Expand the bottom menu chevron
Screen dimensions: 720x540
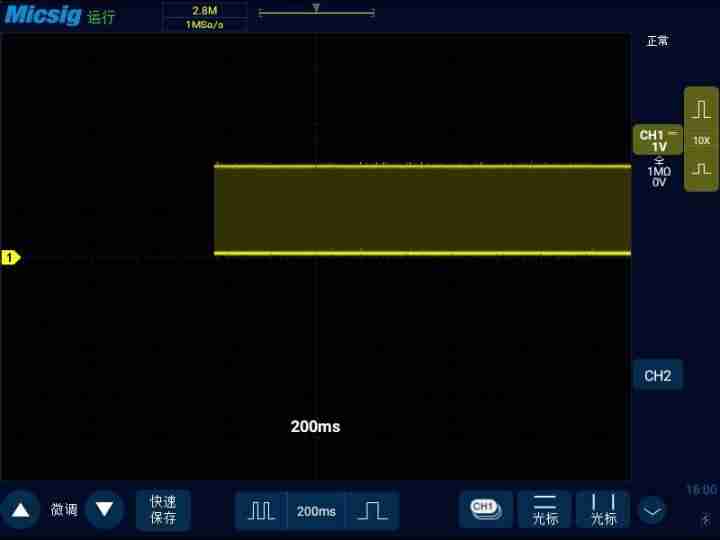tap(652, 511)
